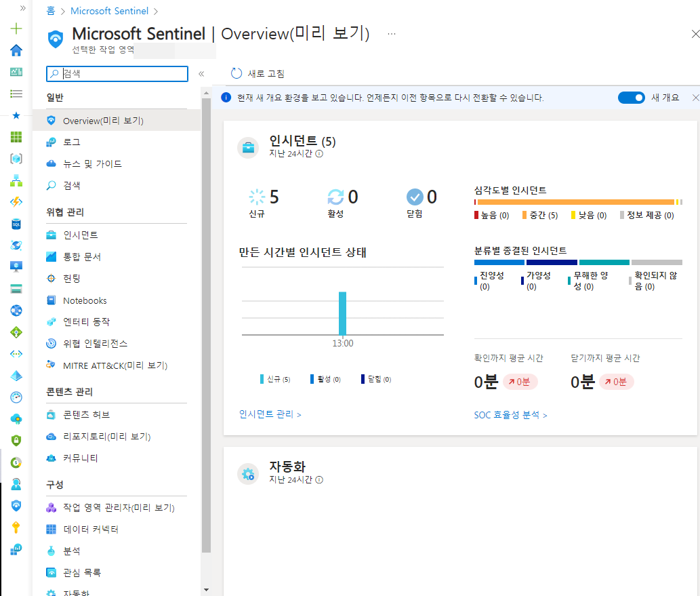
Task: Click the 검색 search input field
Action: (x=117, y=74)
